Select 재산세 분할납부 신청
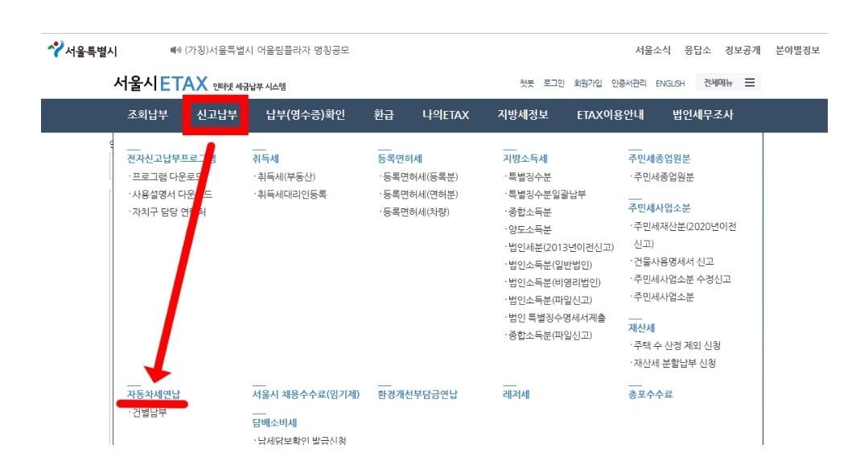Image resolution: width=868 pixels, height=457 pixels. [673, 364]
